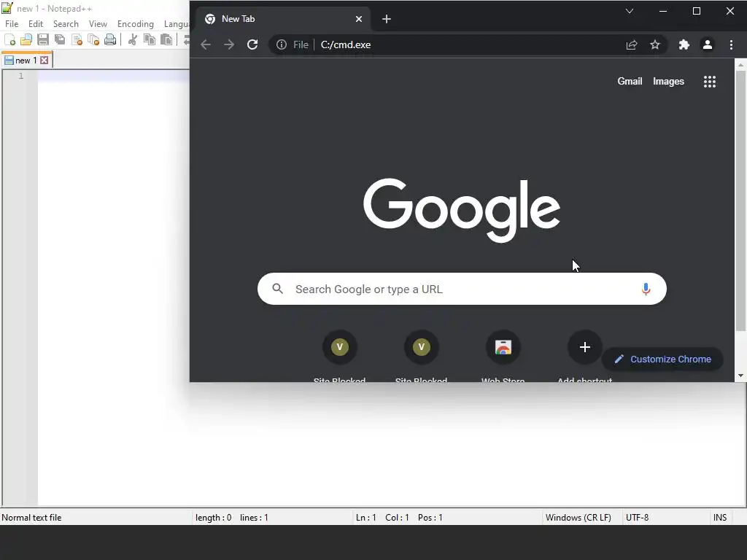
Task: Click Open file icon in Notepad++ toolbar
Action: click(x=26, y=40)
